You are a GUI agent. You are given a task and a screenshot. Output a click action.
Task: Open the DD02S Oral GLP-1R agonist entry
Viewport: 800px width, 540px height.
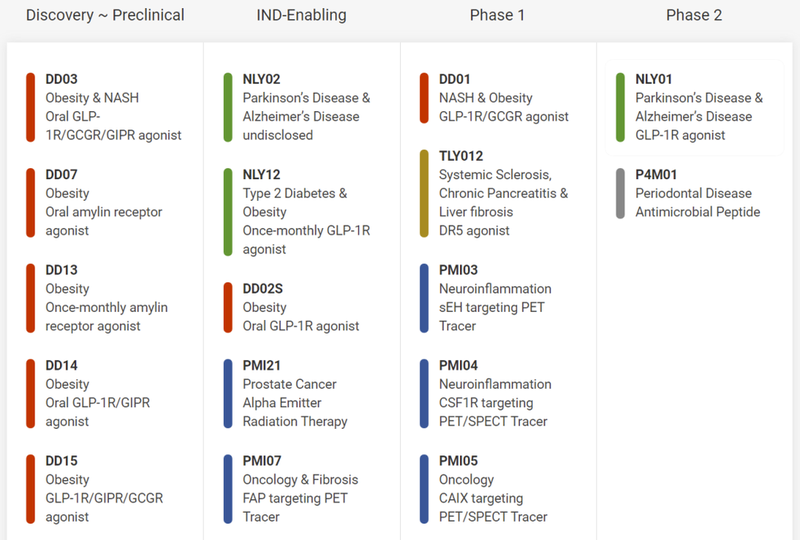[300, 307]
